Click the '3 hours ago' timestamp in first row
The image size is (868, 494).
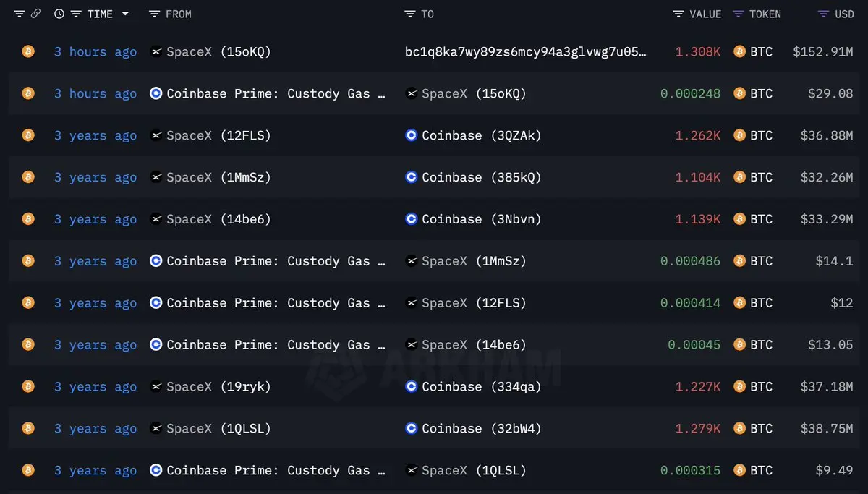95,51
